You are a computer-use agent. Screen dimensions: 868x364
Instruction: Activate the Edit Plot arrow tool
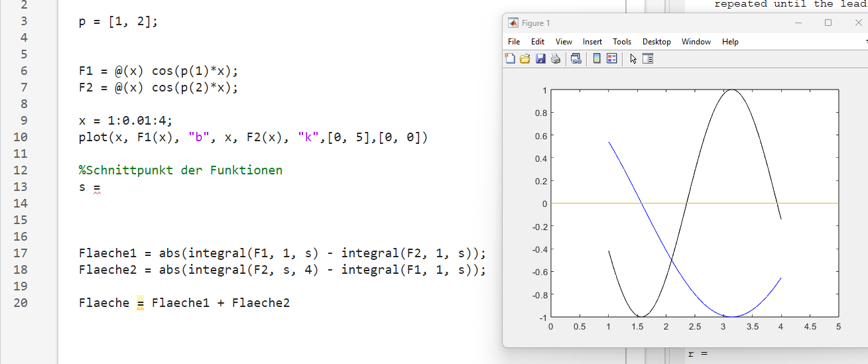(x=633, y=58)
